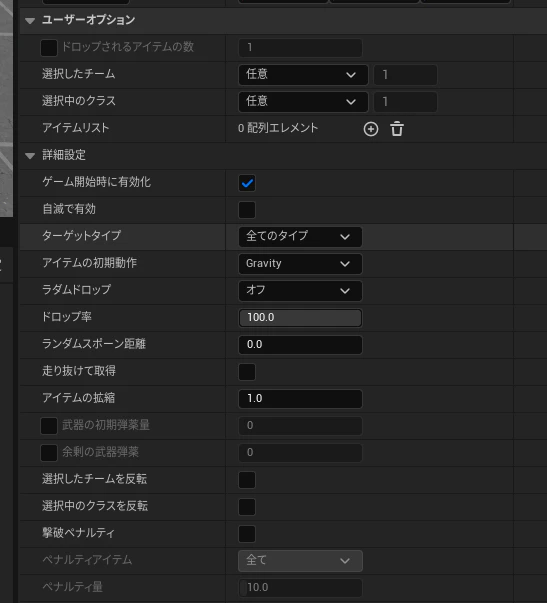Screen dimensions: 547x603
Task: Enable 余剰の武器弾薬 override checkbox
Action: (x=49, y=453)
